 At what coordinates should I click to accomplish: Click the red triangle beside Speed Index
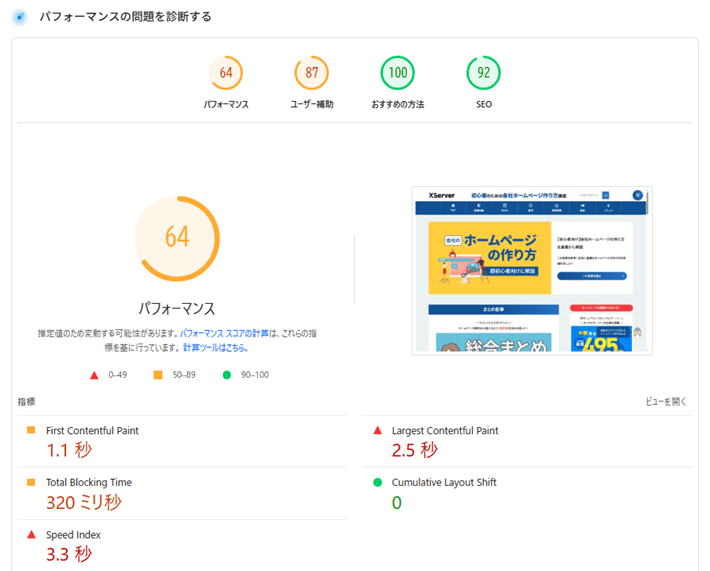tap(31, 535)
